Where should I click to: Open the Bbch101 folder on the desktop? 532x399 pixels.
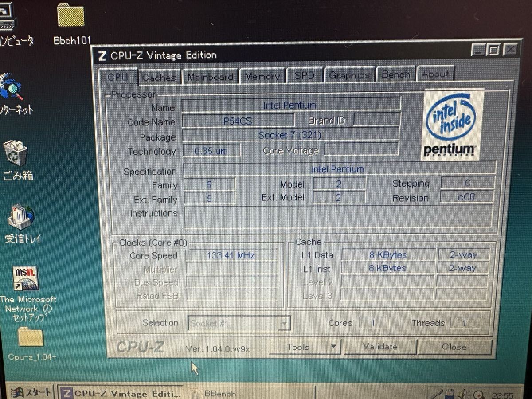(x=71, y=23)
